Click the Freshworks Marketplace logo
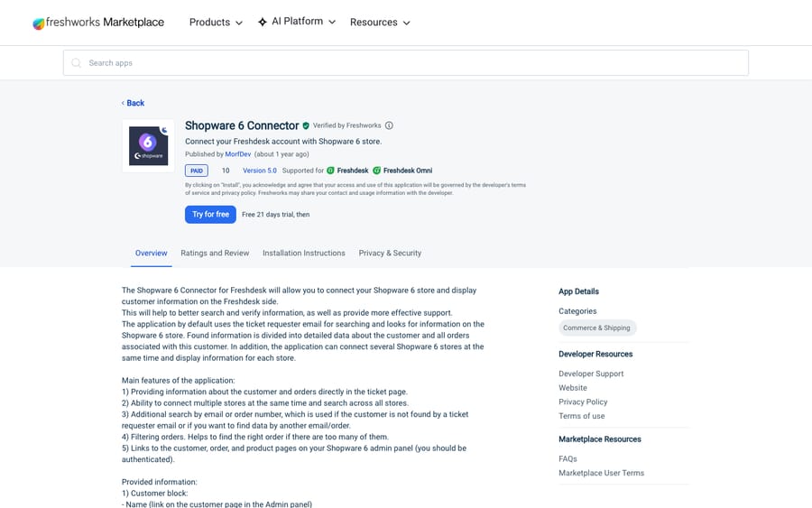This screenshot has height=508, width=812. click(x=98, y=23)
